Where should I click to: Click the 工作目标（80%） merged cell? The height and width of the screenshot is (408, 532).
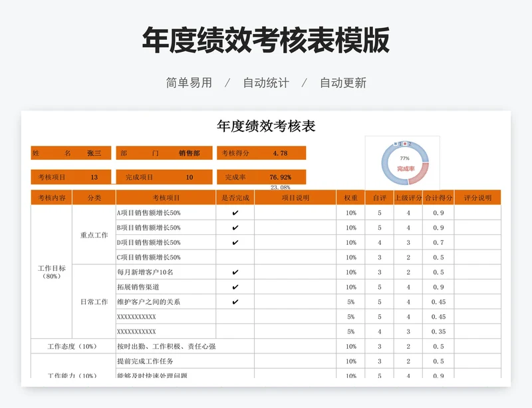(x=51, y=272)
